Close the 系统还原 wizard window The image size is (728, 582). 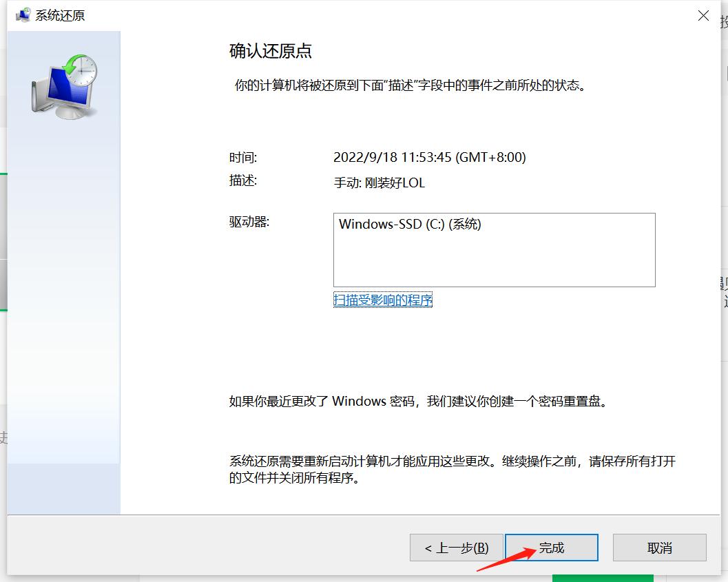coord(703,14)
